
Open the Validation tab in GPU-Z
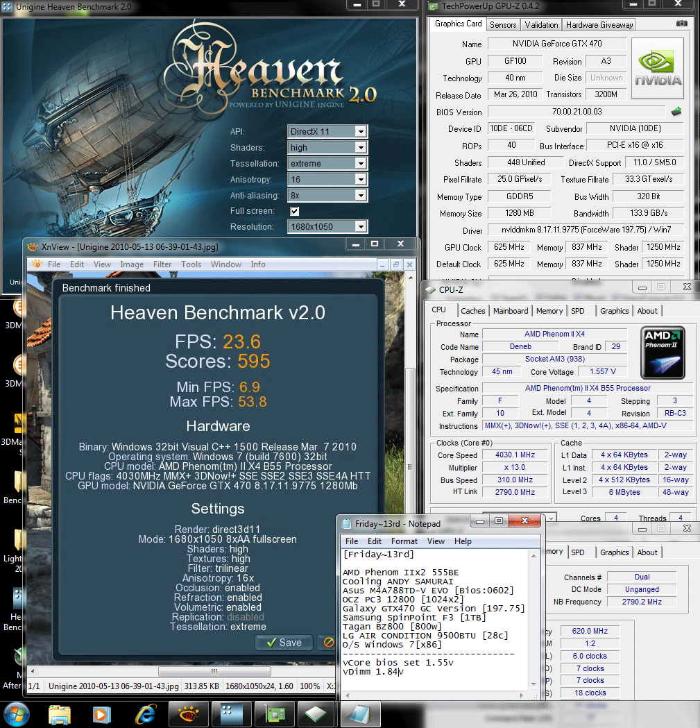tap(541, 24)
